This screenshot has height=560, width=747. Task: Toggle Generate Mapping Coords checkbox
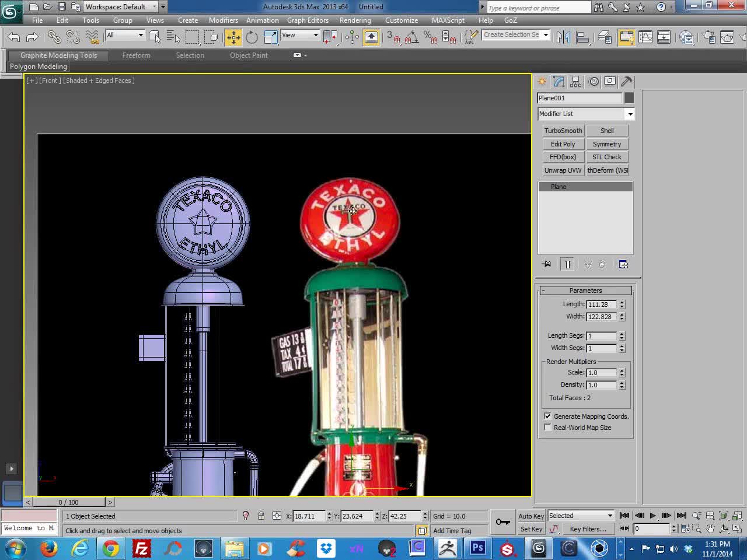click(547, 416)
